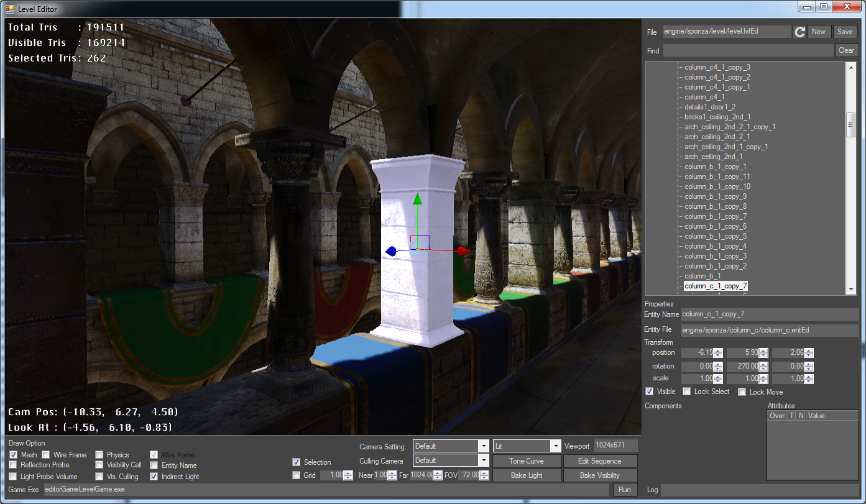
Task: Select column_c_1_copy_7 in the entity tree
Action: coord(716,286)
